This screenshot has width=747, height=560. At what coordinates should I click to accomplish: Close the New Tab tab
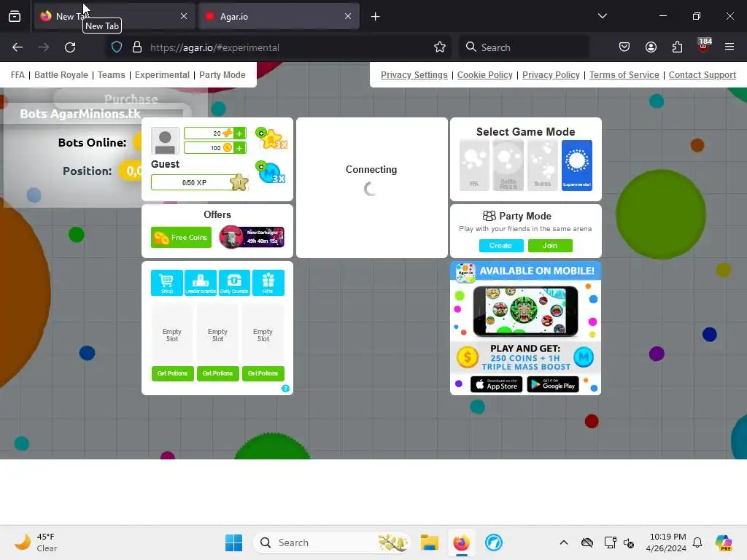[x=184, y=16]
